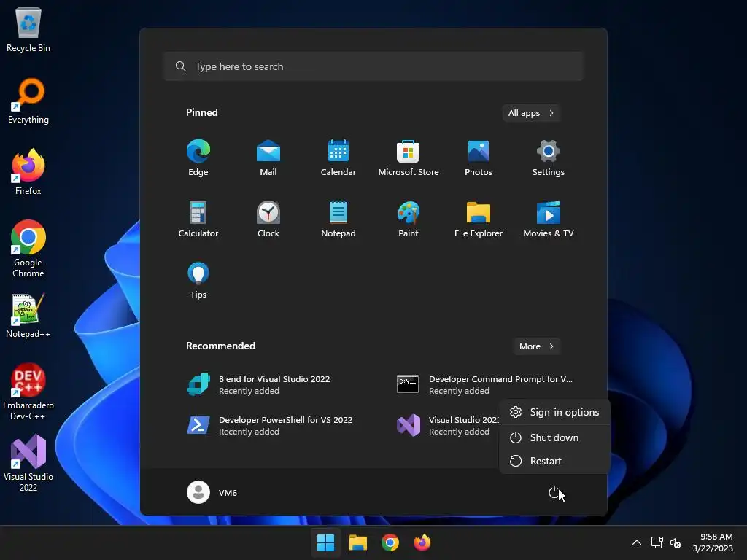Open the Calendar pinned app
747x560 pixels.
click(338, 158)
